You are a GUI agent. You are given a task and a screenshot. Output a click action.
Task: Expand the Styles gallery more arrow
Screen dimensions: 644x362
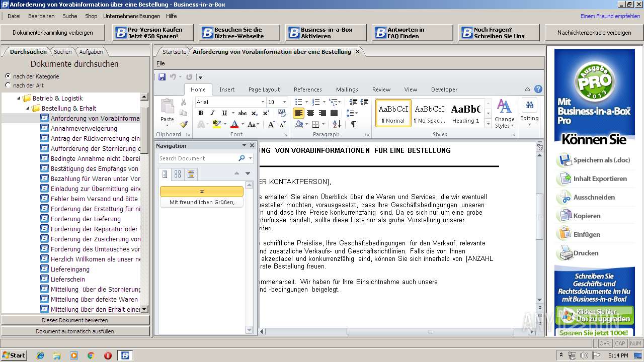coord(488,124)
